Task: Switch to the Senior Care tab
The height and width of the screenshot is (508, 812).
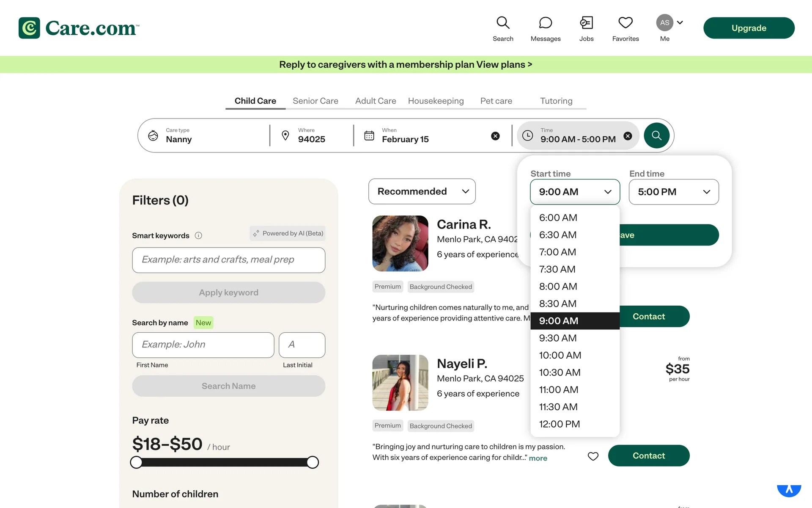Action: 315,101
